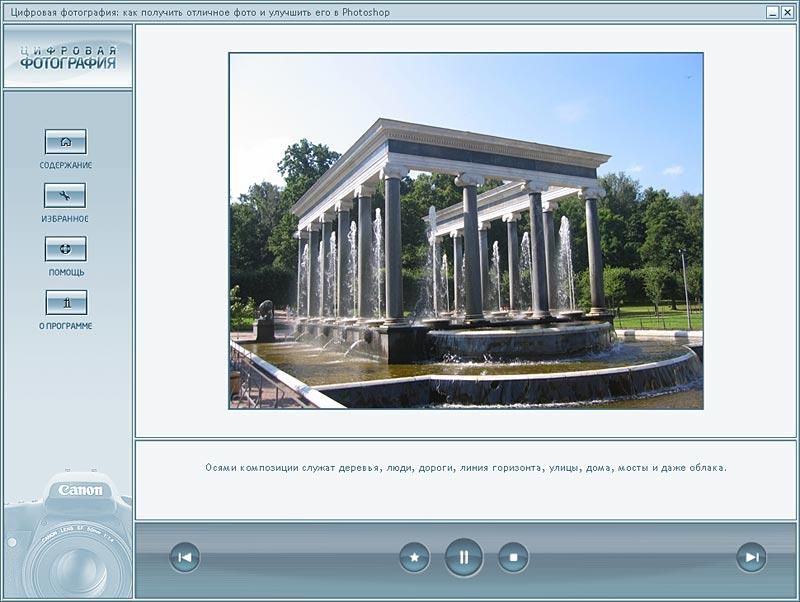Add slide to favorites with star button

[x=414, y=557]
